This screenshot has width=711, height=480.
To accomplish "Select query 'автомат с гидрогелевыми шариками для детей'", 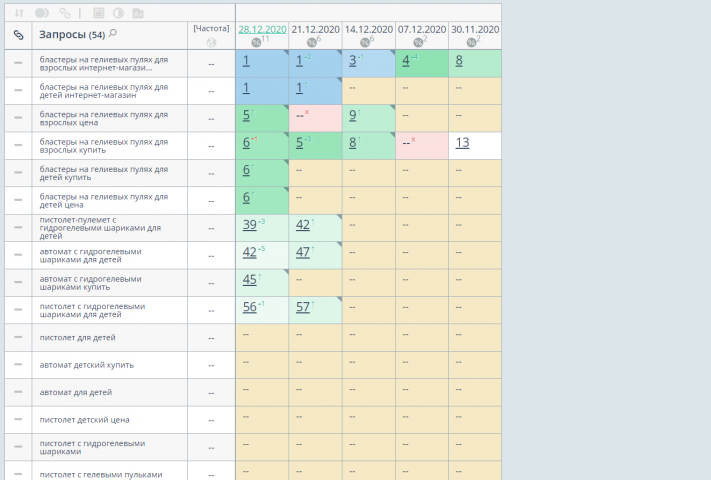I will pos(90,256).
